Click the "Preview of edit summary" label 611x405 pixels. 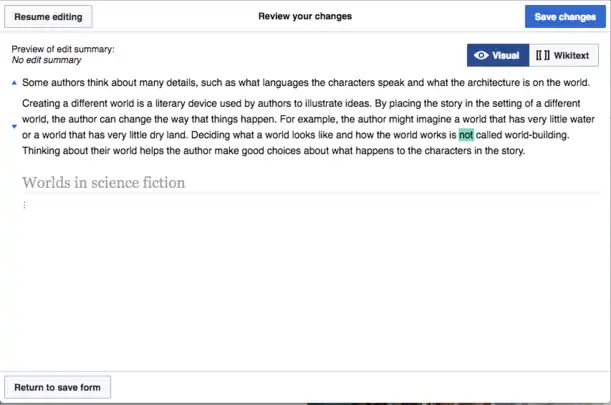pyautogui.click(x=63, y=50)
